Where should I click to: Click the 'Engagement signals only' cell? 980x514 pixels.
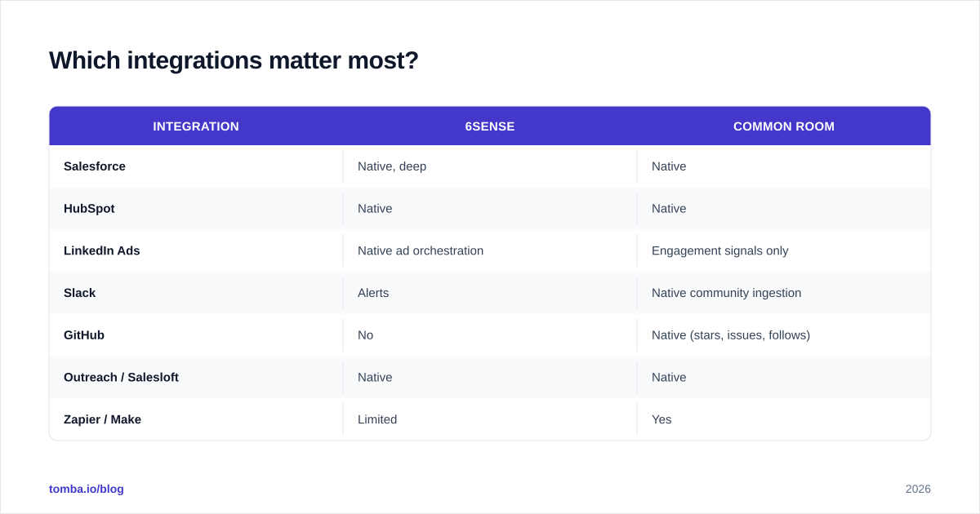coord(784,251)
